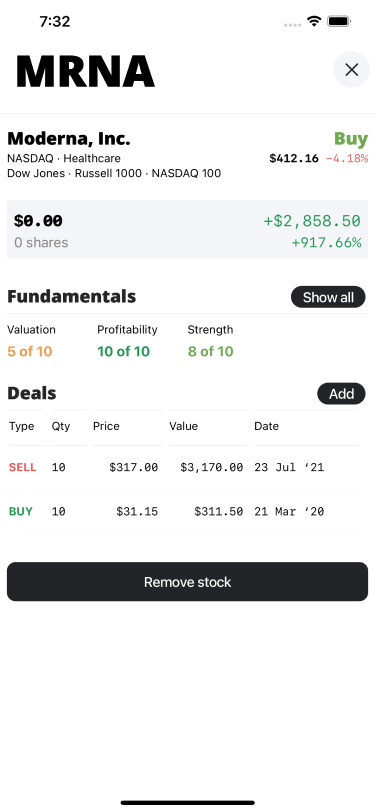375x812 pixels.
Task: Tap the $412.16 current price
Action: [x=294, y=158]
